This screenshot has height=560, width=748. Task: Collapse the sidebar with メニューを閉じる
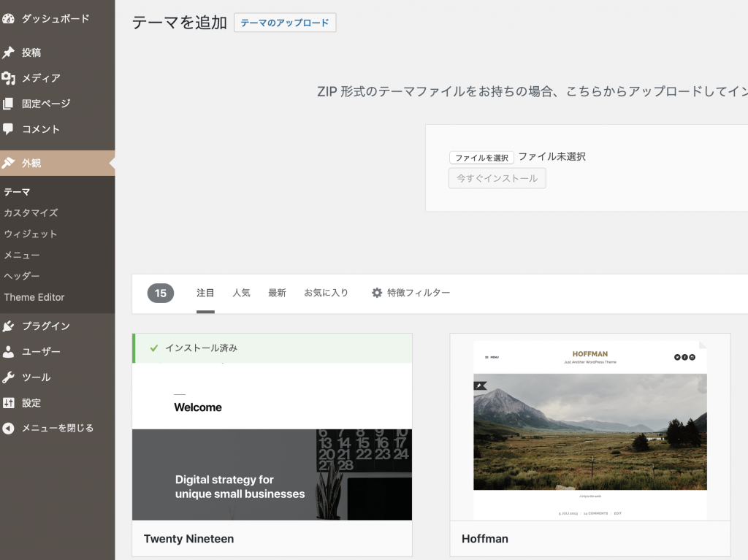click(x=57, y=429)
